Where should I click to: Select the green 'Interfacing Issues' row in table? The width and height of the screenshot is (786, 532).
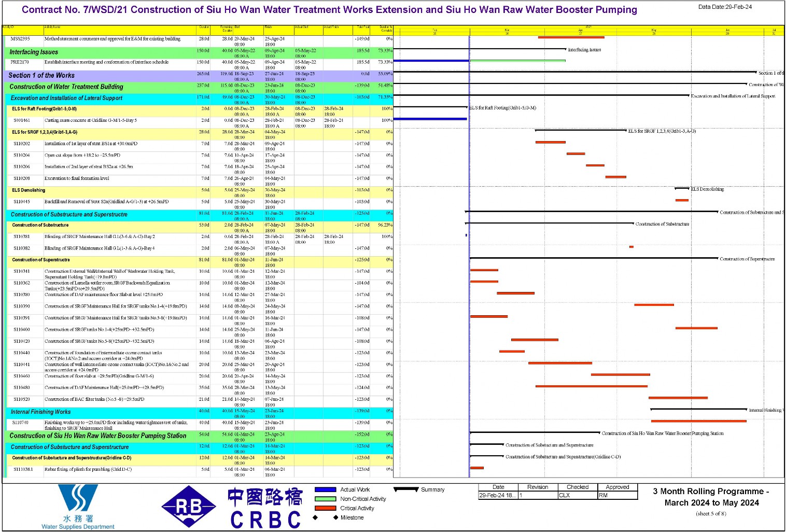coord(200,52)
